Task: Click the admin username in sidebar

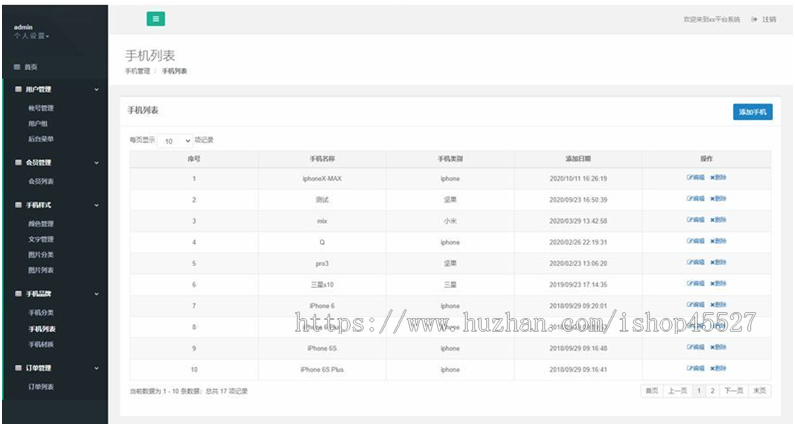Action: tap(23, 27)
